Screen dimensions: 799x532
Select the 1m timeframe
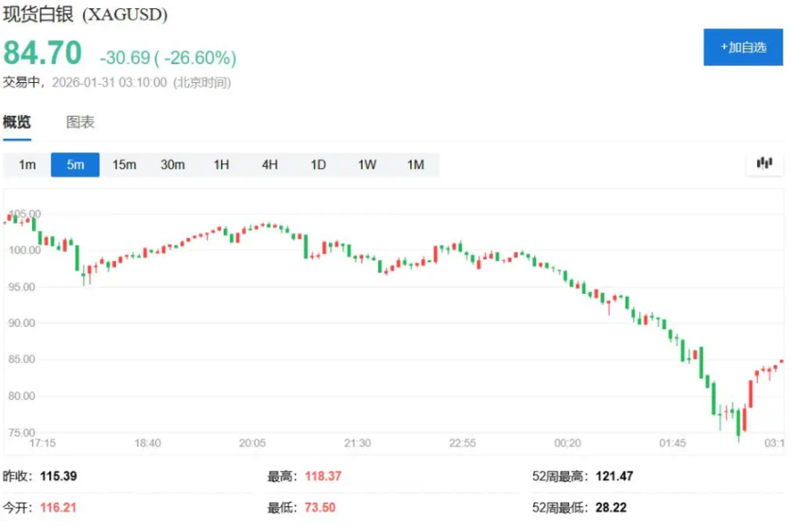pos(27,165)
